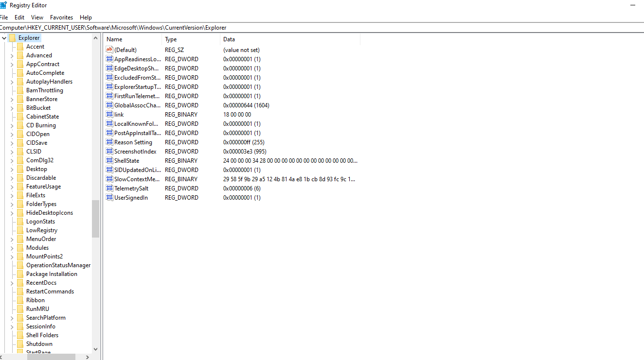Open the Edit menu
Viewport: 644px width, 360px height.
click(x=19, y=17)
